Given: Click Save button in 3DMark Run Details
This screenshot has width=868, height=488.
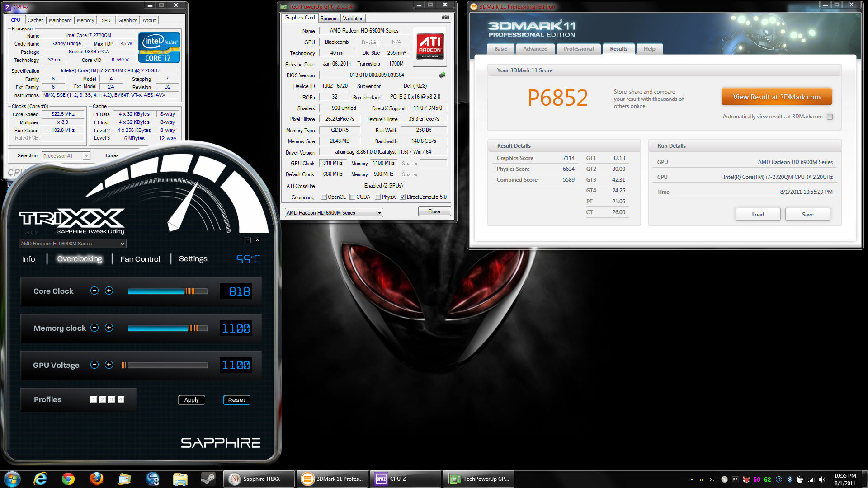Looking at the screenshot, I should [808, 215].
